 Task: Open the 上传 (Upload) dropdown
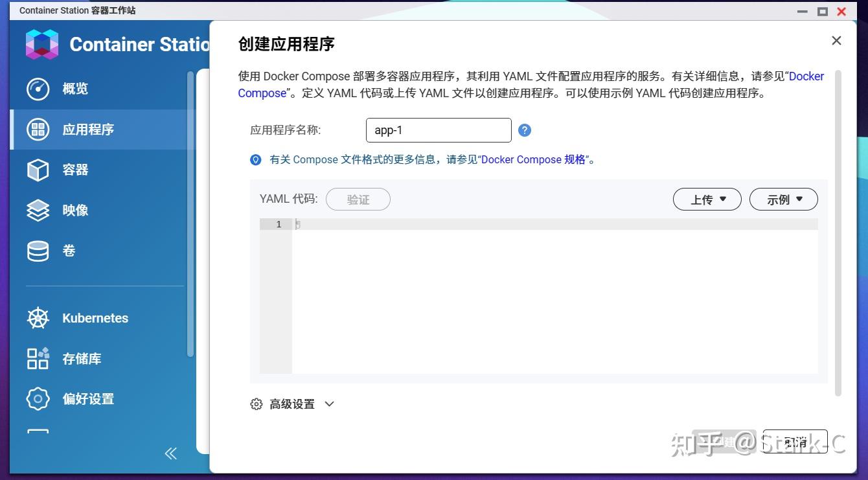tap(707, 199)
